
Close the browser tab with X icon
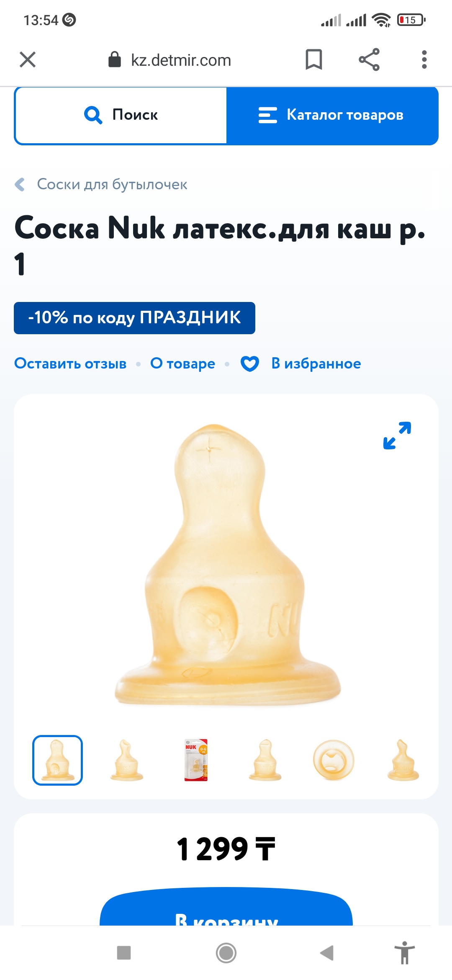click(28, 59)
